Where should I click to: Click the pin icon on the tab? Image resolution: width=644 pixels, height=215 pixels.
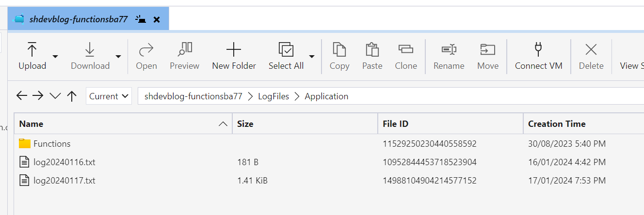click(x=141, y=19)
